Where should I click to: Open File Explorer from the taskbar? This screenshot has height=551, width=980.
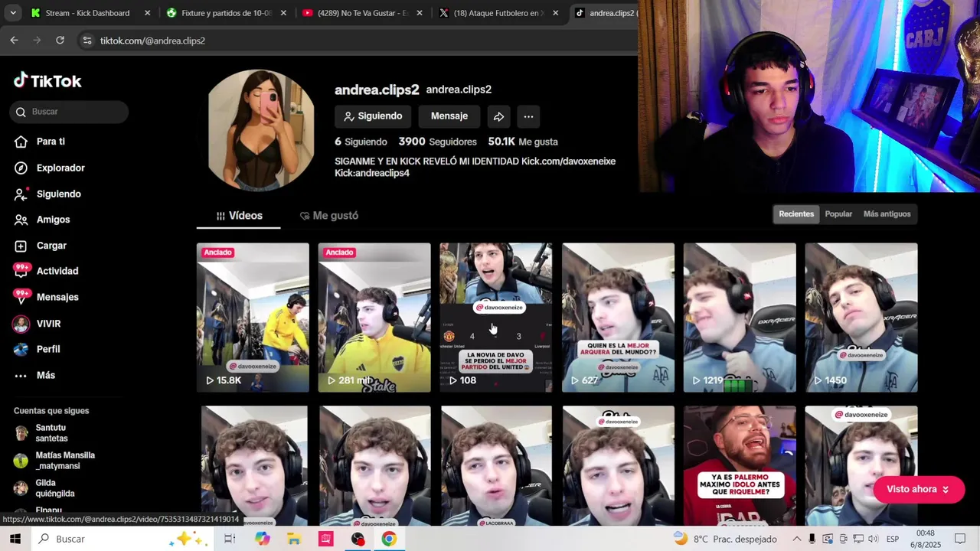coord(294,539)
